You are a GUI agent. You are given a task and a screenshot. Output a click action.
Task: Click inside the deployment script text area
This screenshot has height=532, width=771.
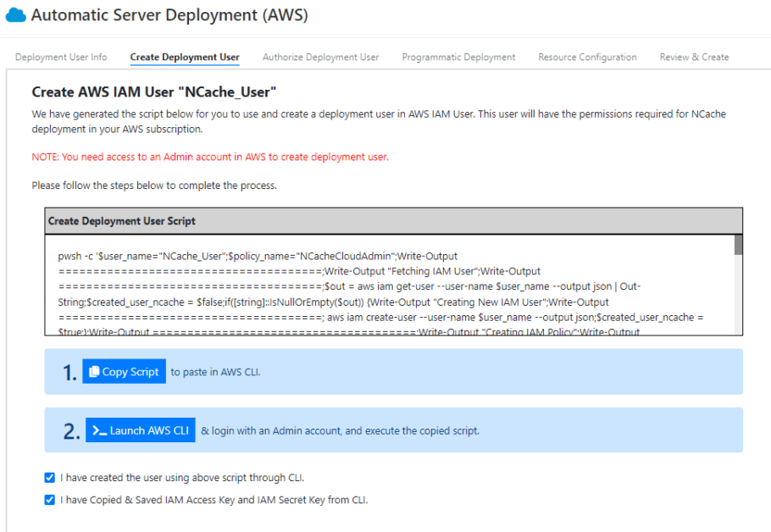point(390,285)
